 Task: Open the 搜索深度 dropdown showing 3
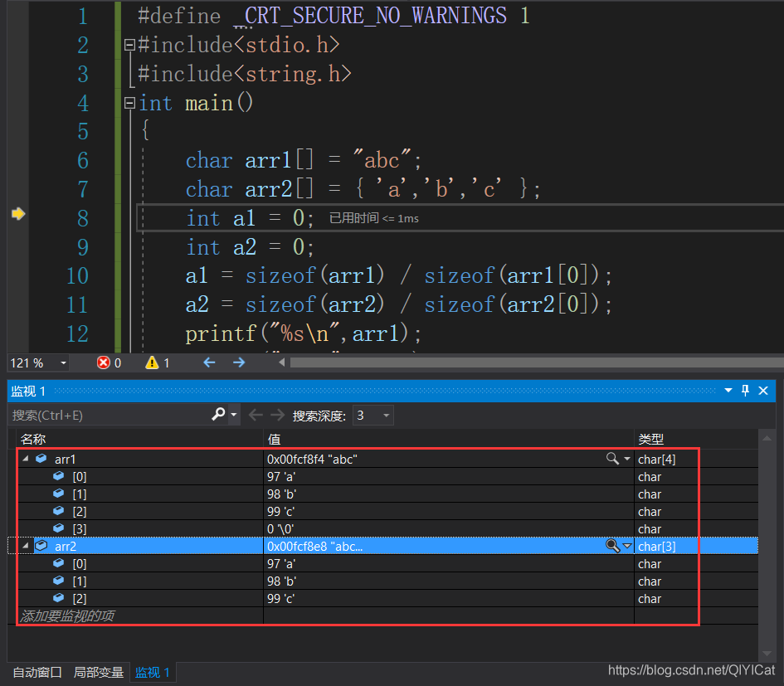pos(373,416)
